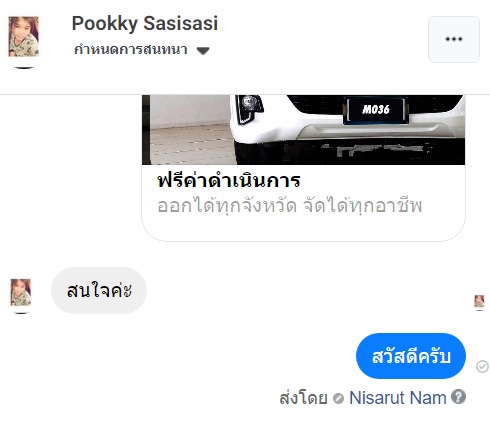Open the Pookky Sasisasi name in header
The image size is (490, 423).
[145, 23]
